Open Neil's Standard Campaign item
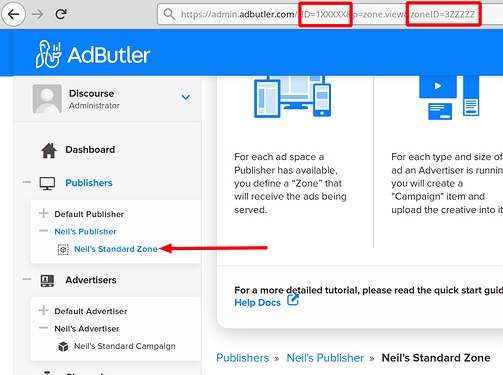The height and width of the screenshot is (375, 503). pos(125,346)
